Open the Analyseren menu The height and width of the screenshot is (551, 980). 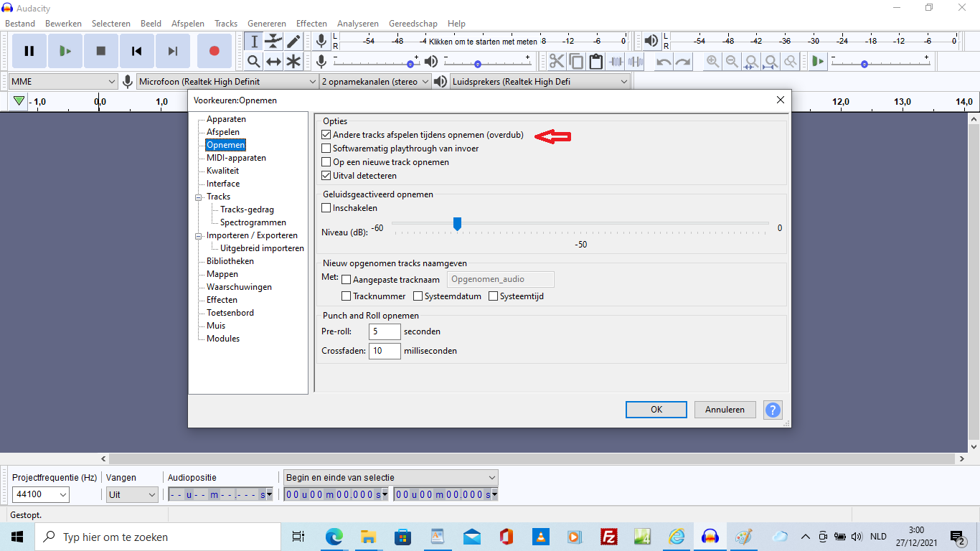(x=358, y=24)
